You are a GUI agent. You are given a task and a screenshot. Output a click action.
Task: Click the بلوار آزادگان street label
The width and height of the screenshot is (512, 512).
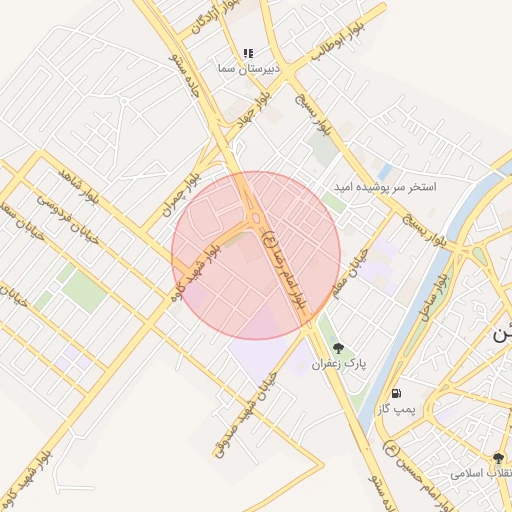pos(215,17)
